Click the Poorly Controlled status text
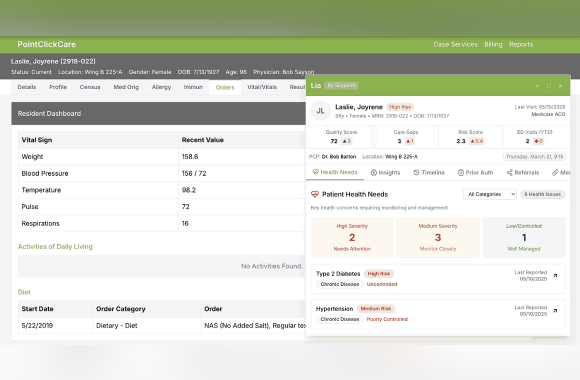 point(387,319)
